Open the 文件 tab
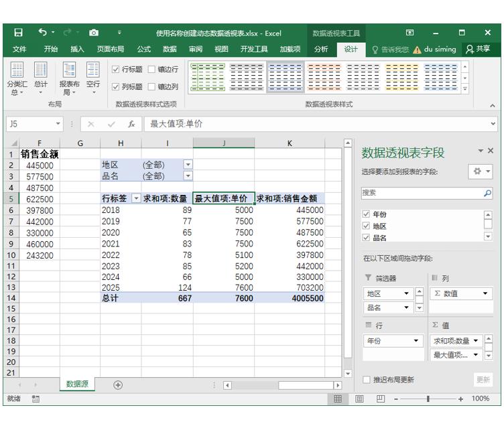The width and height of the screenshot is (504, 428). pos(19,49)
